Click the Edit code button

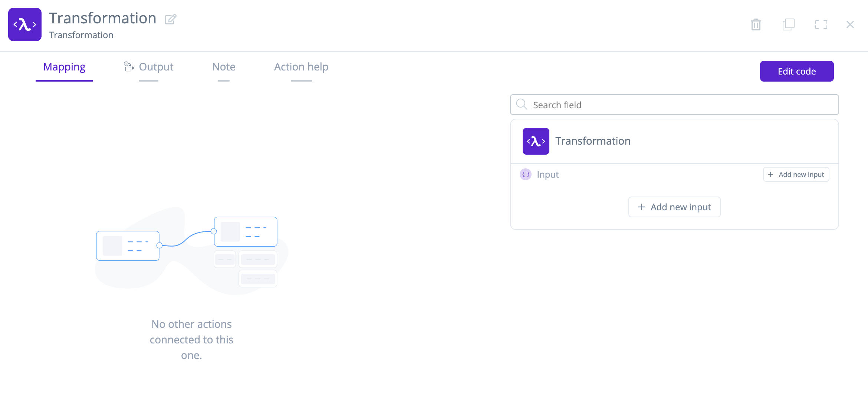point(796,71)
